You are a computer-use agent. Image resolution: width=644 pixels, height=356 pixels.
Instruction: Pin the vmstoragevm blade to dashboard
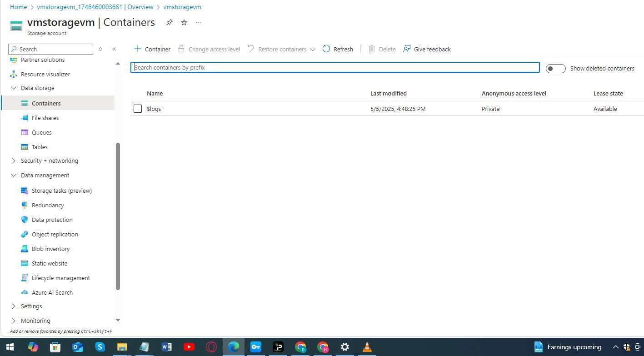point(169,22)
